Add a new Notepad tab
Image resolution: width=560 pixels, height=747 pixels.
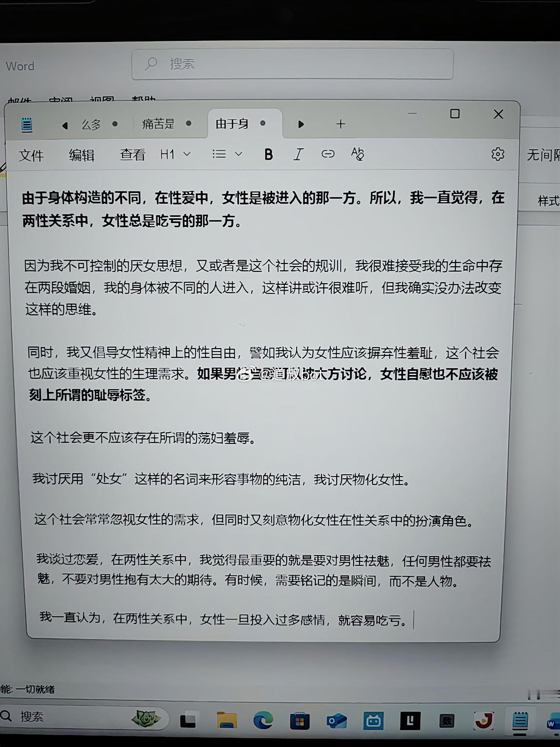341,124
